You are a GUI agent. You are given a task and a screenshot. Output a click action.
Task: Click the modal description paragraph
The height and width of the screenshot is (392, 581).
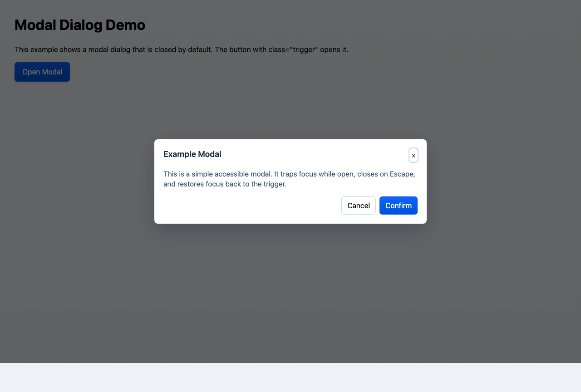pyautogui.click(x=289, y=179)
